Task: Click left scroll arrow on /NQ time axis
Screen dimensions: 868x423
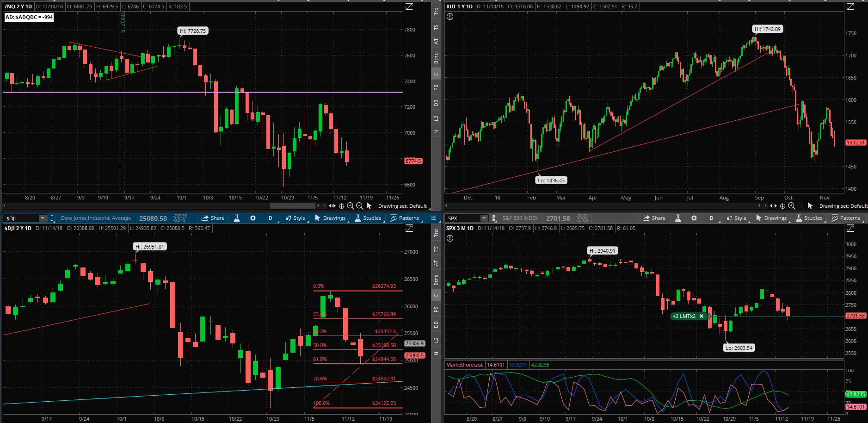Action: 5,205
